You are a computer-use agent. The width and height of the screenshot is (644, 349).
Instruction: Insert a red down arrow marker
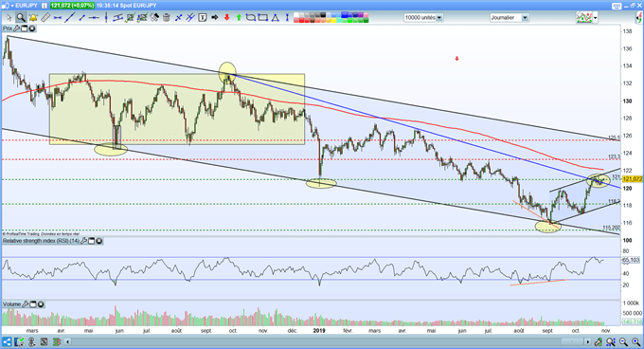coord(226,18)
